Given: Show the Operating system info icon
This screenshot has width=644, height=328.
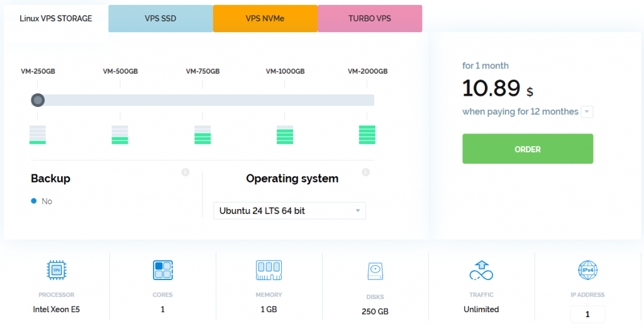Looking at the screenshot, I should coord(366,172).
